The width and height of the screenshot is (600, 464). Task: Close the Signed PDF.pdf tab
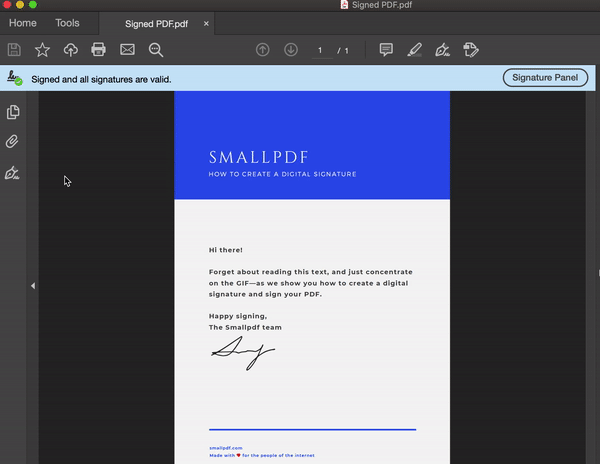(x=206, y=24)
